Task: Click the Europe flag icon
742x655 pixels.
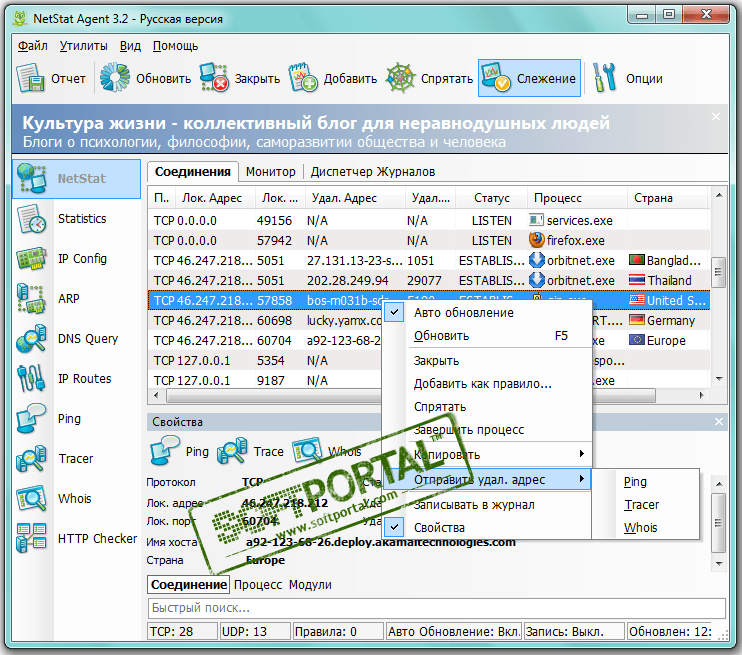Action: [x=637, y=340]
